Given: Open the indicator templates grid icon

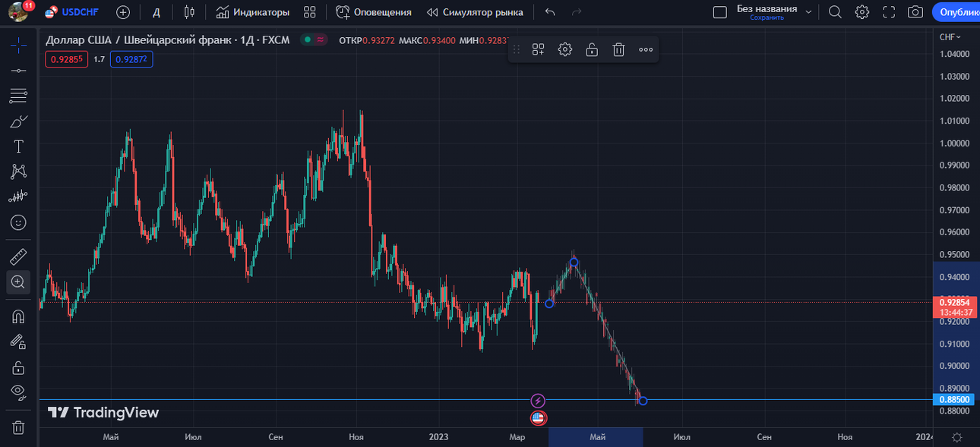Looking at the screenshot, I should point(309,12).
